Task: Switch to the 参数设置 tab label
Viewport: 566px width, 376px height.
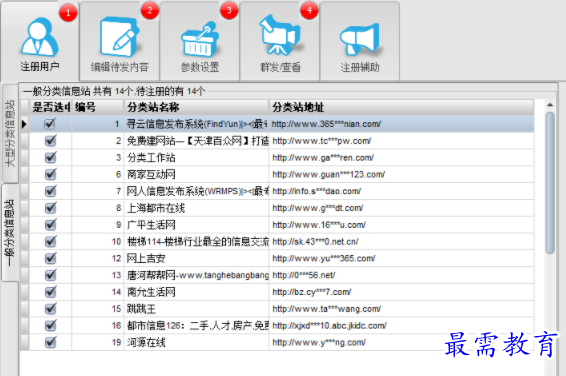Action: (200, 67)
